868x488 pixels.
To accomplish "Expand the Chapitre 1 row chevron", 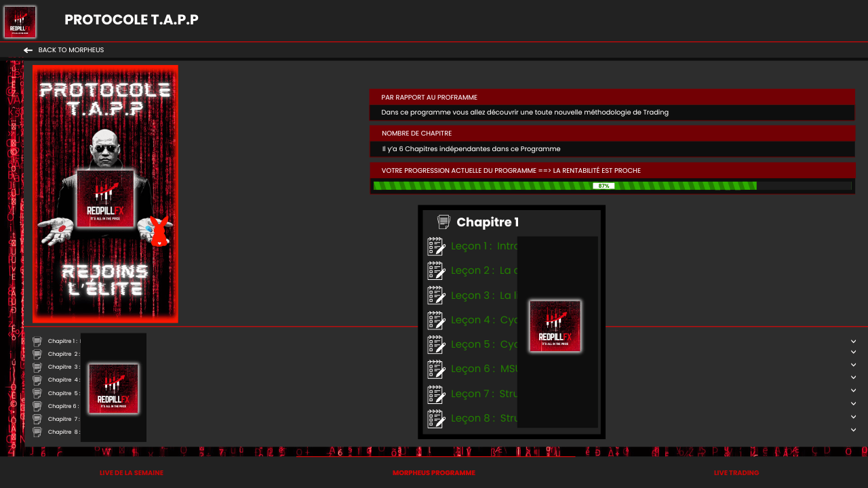I will click(x=854, y=342).
